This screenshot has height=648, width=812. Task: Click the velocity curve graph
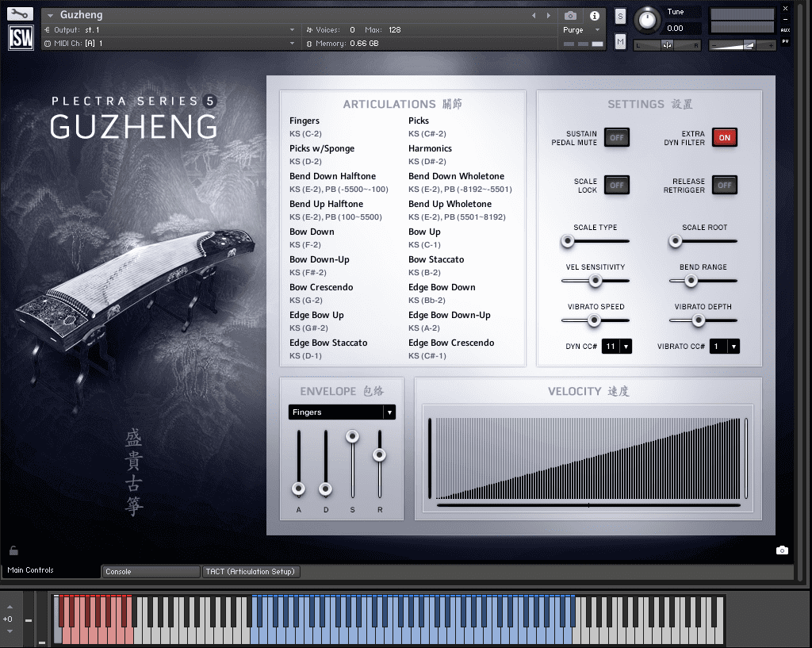588,458
